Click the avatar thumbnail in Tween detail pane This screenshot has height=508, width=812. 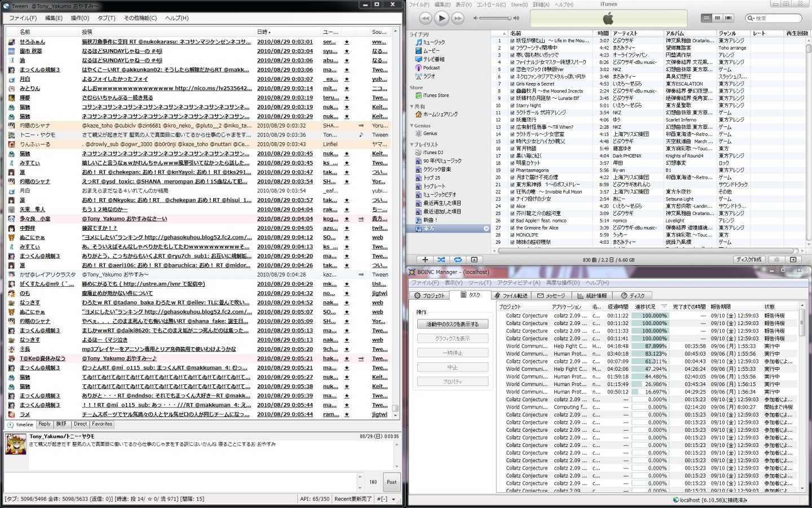tap(16, 445)
